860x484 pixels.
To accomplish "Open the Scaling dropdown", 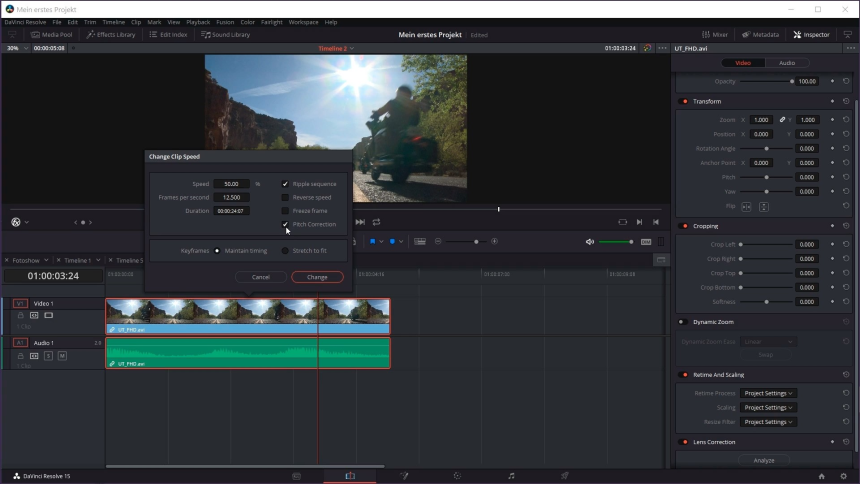I will 768,408.
